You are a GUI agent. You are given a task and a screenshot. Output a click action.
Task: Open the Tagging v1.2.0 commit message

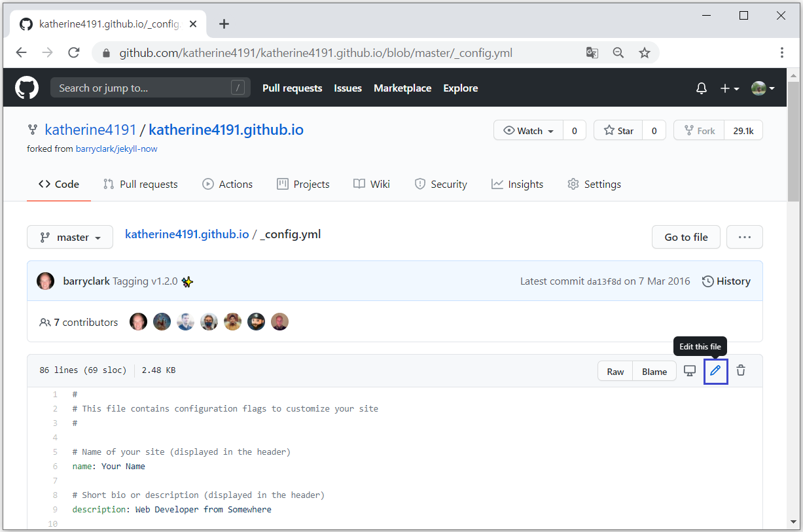145,281
